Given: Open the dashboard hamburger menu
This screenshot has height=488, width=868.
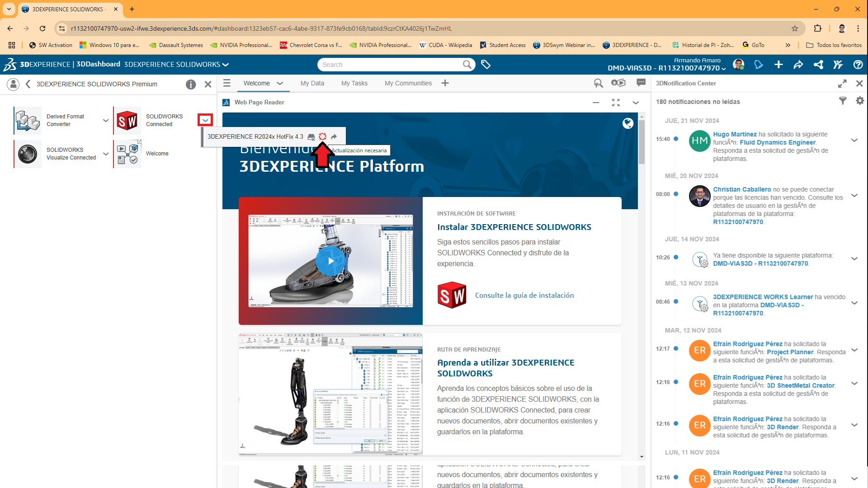Looking at the screenshot, I should click(x=227, y=83).
